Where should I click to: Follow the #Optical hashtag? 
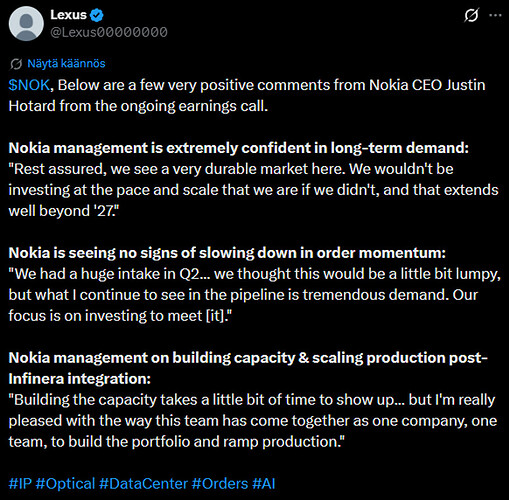tap(65, 484)
